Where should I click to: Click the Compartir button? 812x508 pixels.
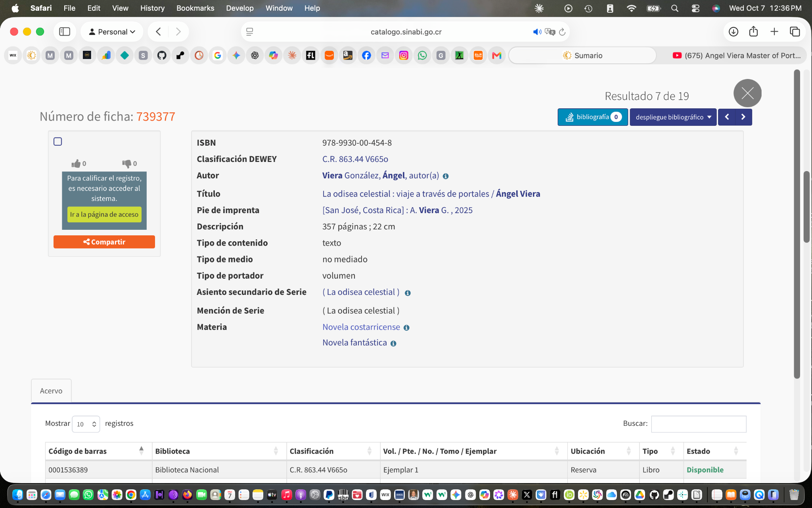tap(104, 242)
